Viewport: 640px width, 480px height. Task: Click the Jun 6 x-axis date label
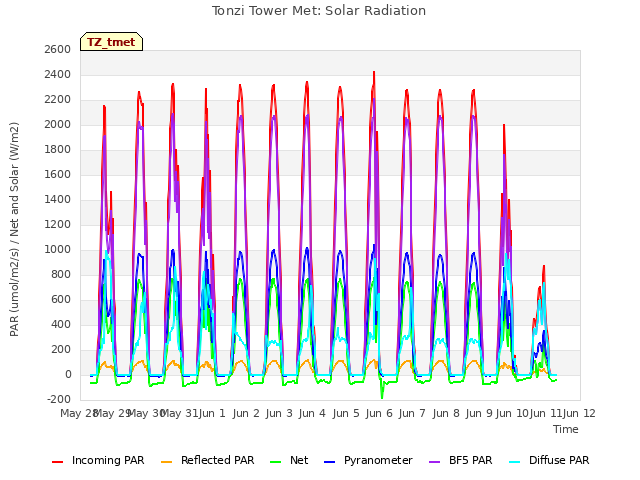379,413
